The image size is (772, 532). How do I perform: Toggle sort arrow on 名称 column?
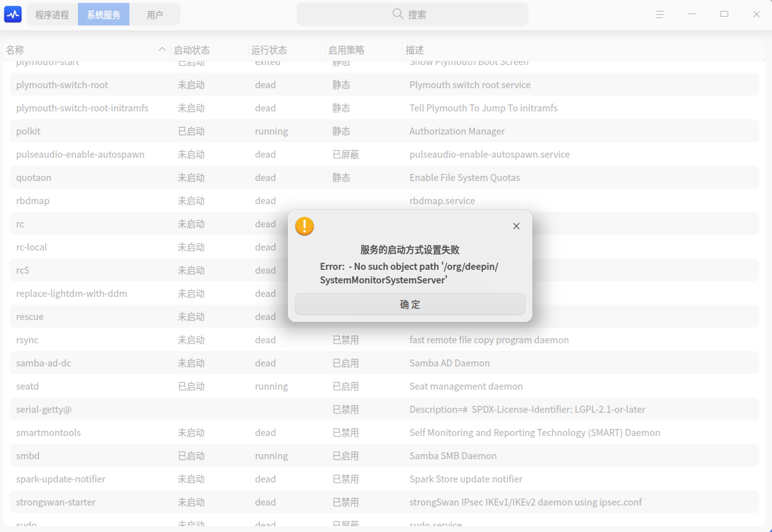click(x=162, y=49)
